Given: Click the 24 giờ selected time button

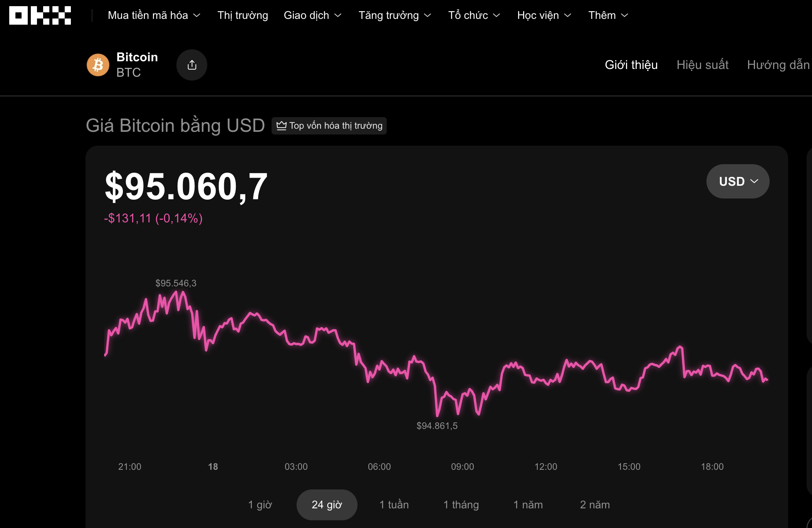Looking at the screenshot, I should [x=327, y=504].
